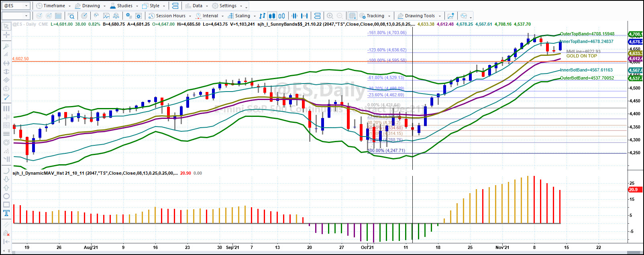Click the blue 4,678 price axis marker
This screenshot has height=255, width=644.
(x=636, y=42)
